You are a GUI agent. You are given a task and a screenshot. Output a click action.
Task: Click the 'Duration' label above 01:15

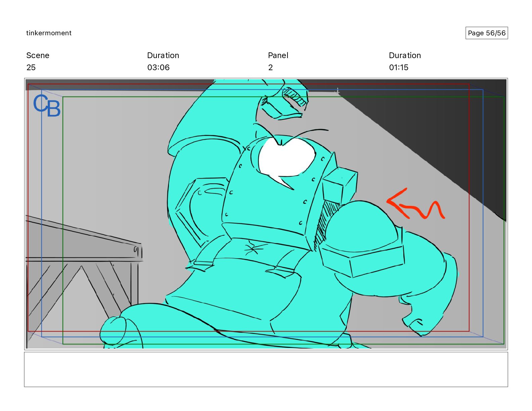point(405,55)
